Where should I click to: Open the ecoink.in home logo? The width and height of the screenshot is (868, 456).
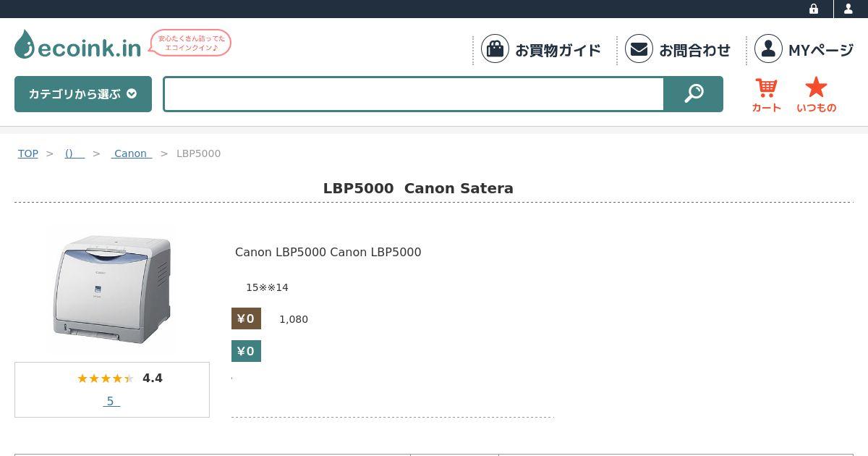click(x=77, y=46)
